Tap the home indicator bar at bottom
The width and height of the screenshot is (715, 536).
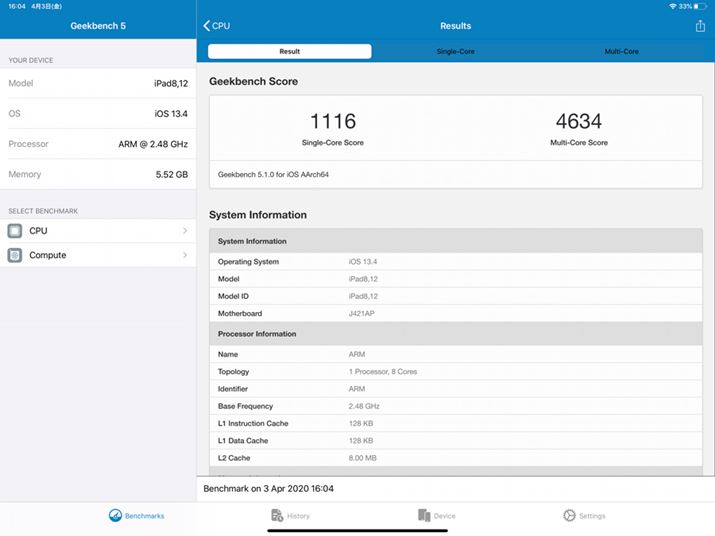[x=357, y=530]
